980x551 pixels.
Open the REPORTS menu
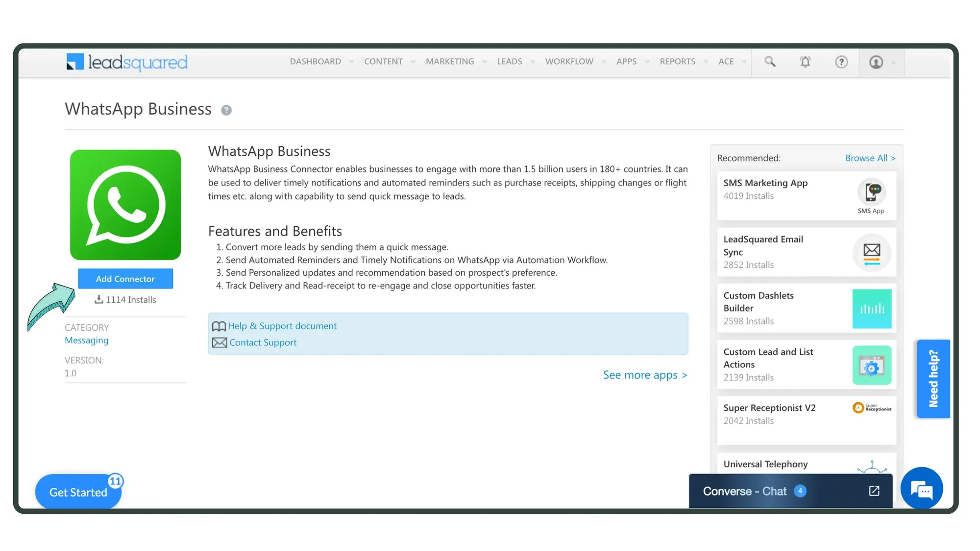pos(677,62)
